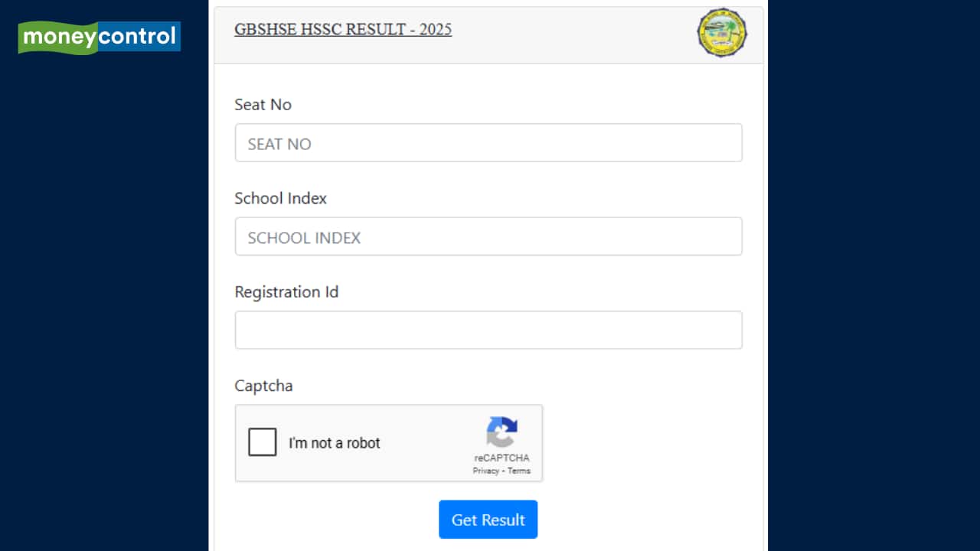Tick the reCAPTCHA verification checkbox
This screenshot has height=551, width=980.
point(263,442)
